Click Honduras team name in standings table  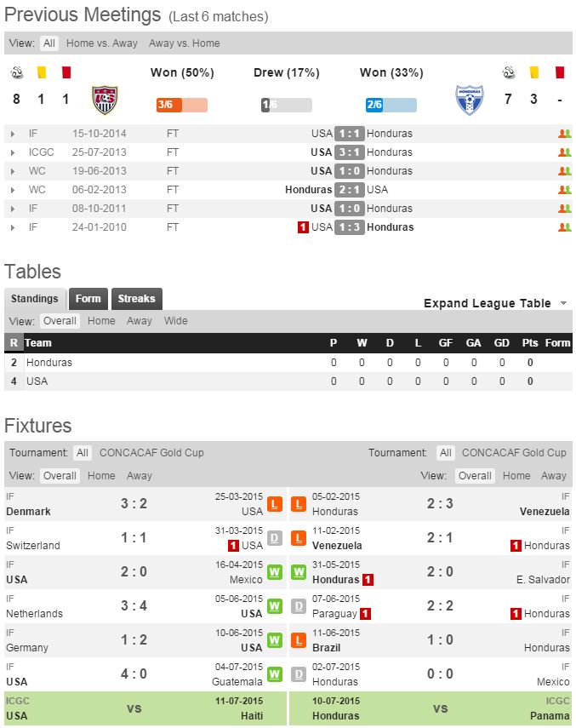[x=49, y=363]
